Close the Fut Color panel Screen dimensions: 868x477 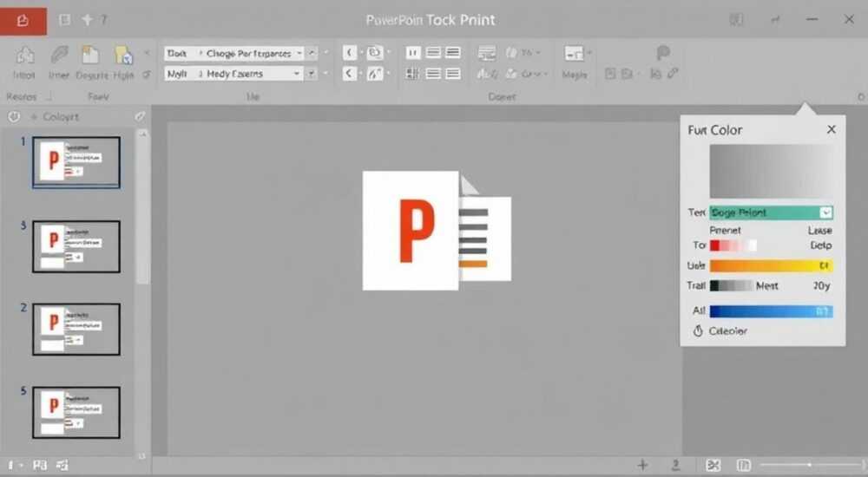coord(831,129)
